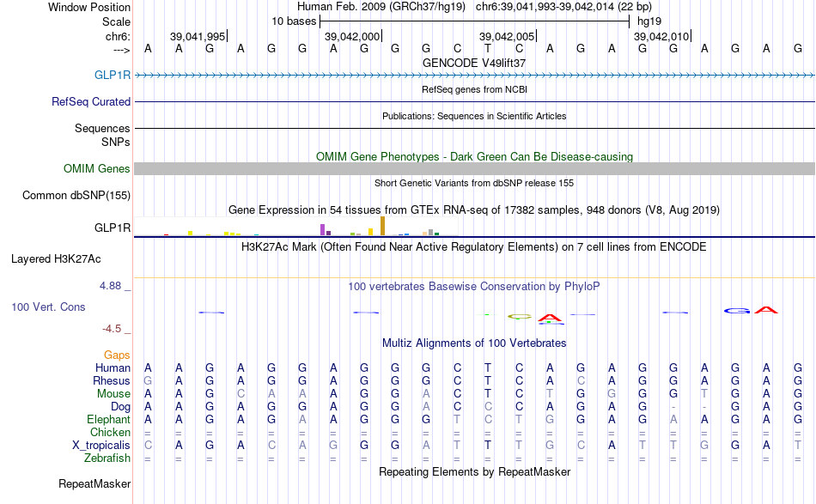Click the 4.88 upper conservation value

[x=110, y=286]
